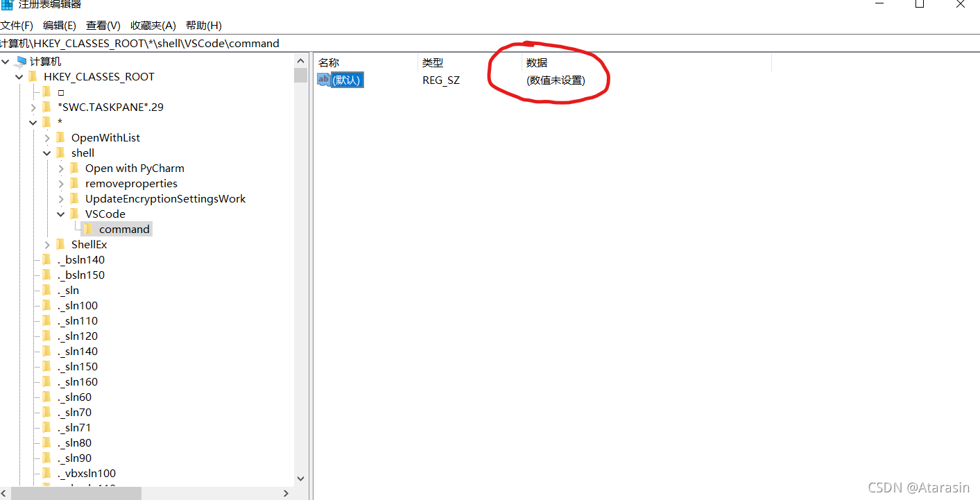Maximize the Registry Editor window

(920, 4)
